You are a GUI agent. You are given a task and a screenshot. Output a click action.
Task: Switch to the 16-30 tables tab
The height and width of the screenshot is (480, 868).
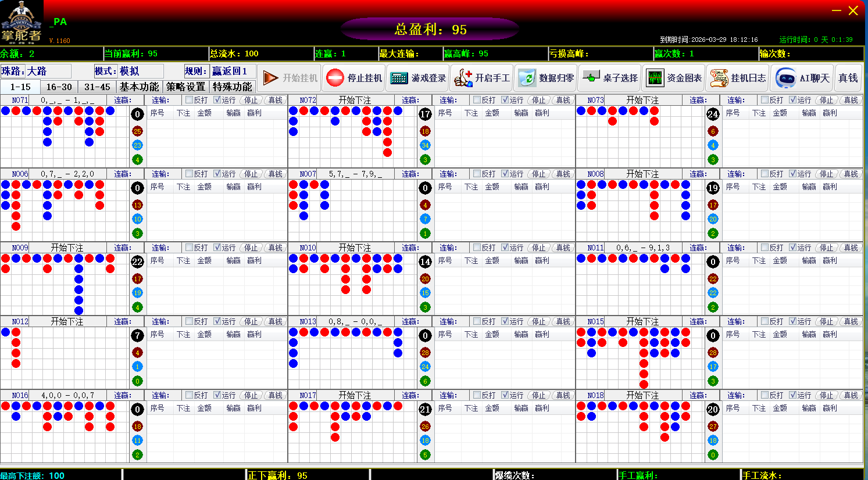coord(59,87)
